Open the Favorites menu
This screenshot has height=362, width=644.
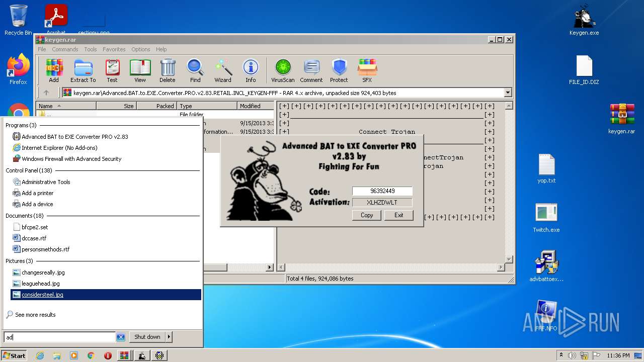114,49
